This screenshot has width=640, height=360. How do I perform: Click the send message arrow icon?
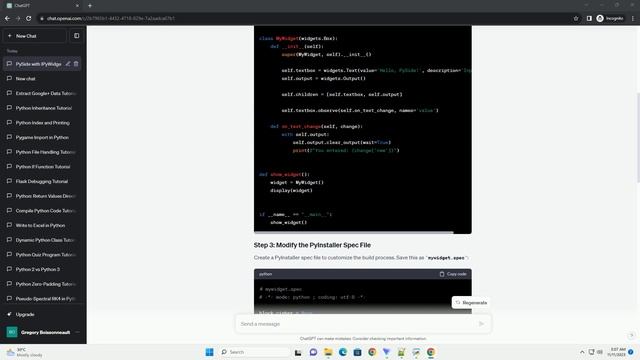[481, 324]
